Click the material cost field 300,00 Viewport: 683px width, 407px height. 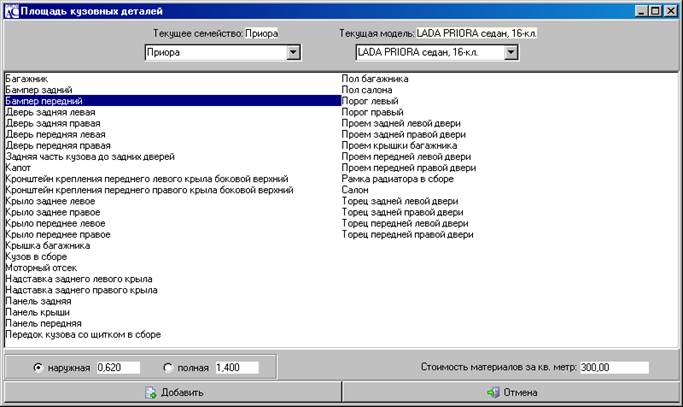point(614,367)
